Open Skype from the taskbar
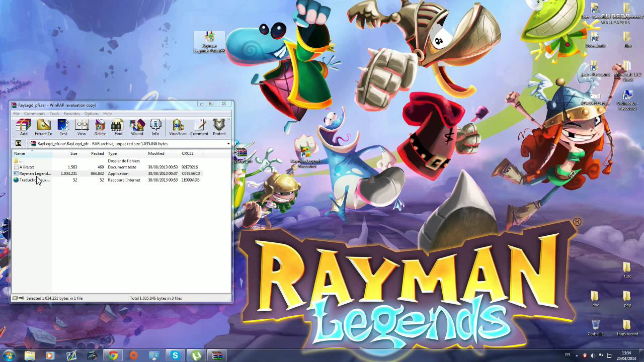644x362 pixels. (175, 355)
